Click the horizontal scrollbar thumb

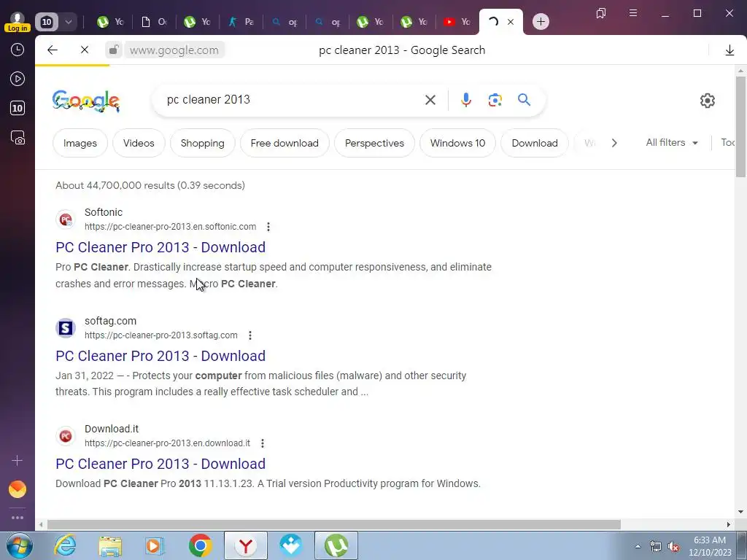[x=333, y=524]
